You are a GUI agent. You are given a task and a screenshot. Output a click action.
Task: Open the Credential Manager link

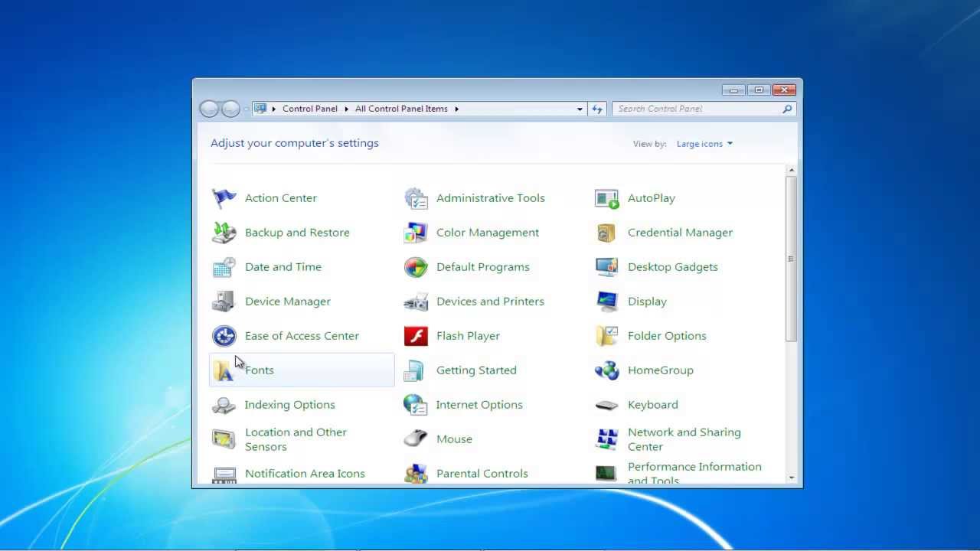[x=680, y=233]
